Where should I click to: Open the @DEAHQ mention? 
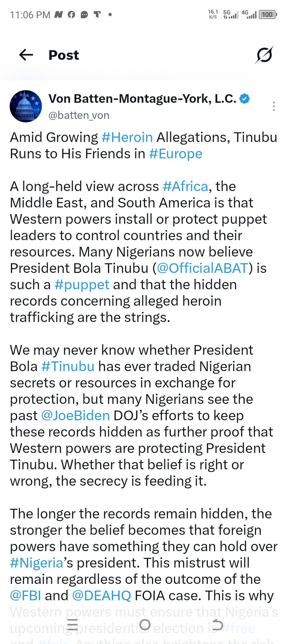102,595
